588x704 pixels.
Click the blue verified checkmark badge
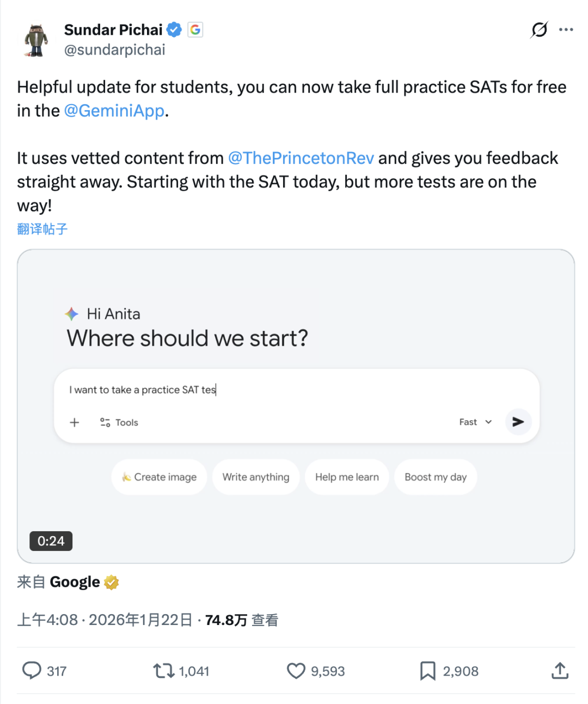pyautogui.click(x=174, y=29)
